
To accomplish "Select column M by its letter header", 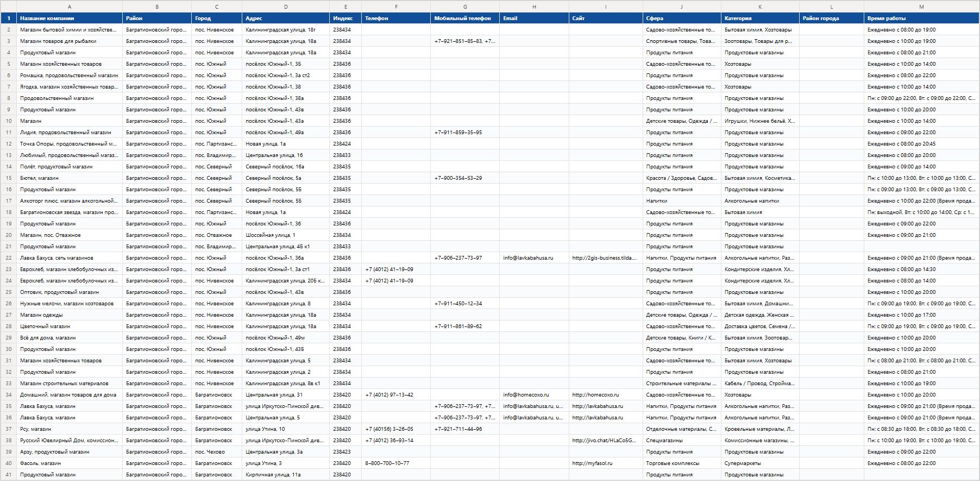I will (x=921, y=7).
